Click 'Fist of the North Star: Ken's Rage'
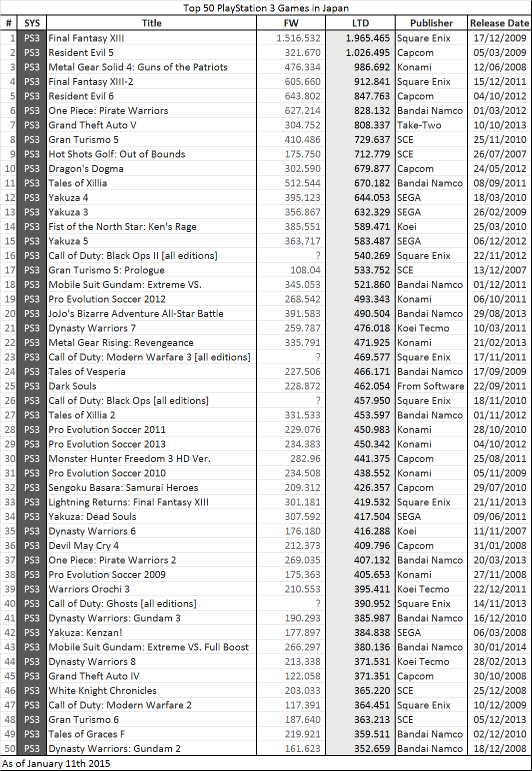532x771 pixels. pos(151,226)
